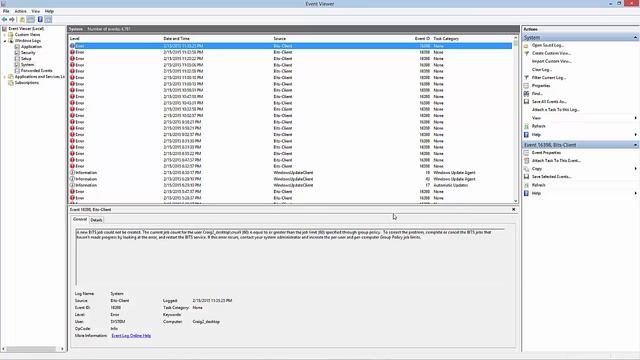Click the Up One Level folder toolbar icon

(x=22, y=20)
